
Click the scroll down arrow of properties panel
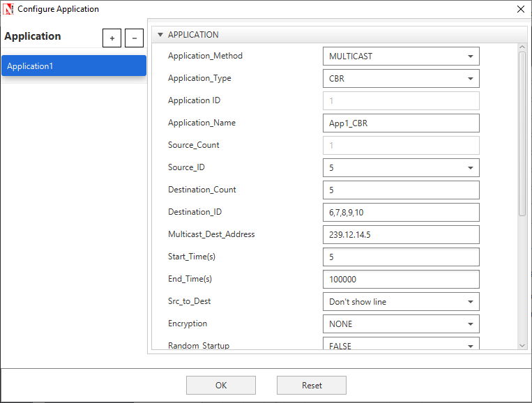[x=522, y=344]
